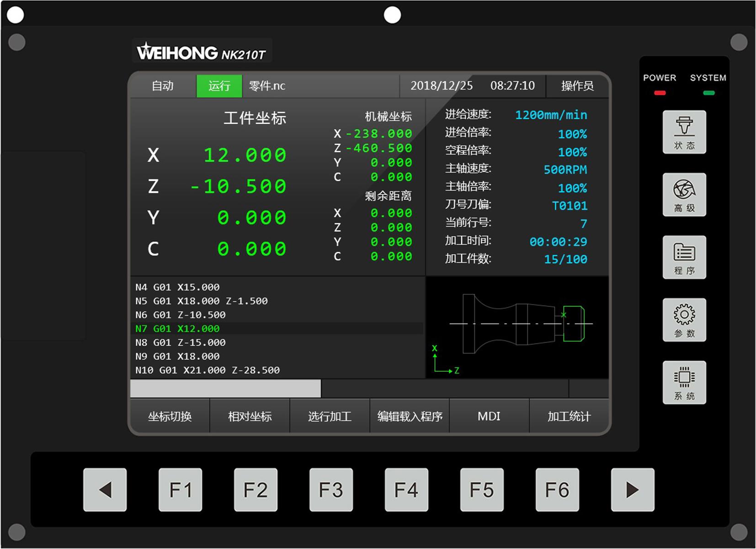This screenshot has width=756, height=549.
Task: Click the F2 function key
Action: [x=256, y=490]
